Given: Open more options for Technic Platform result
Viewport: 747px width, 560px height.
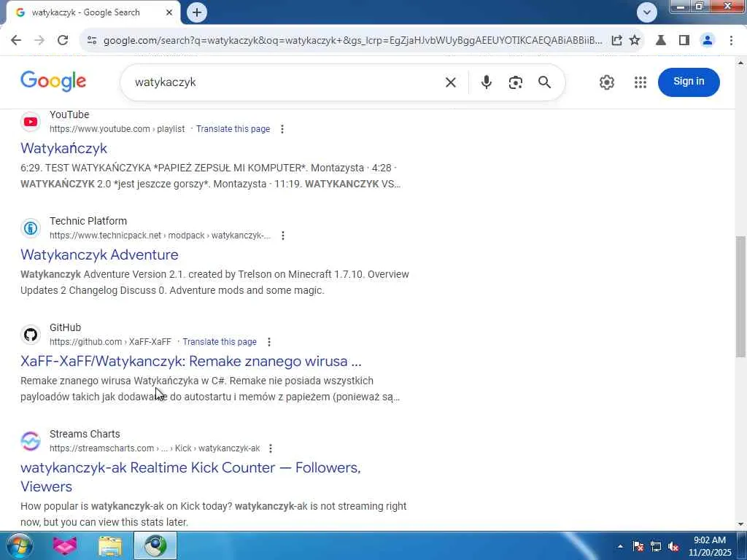Looking at the screenshot, I should (x=282, y=236).
